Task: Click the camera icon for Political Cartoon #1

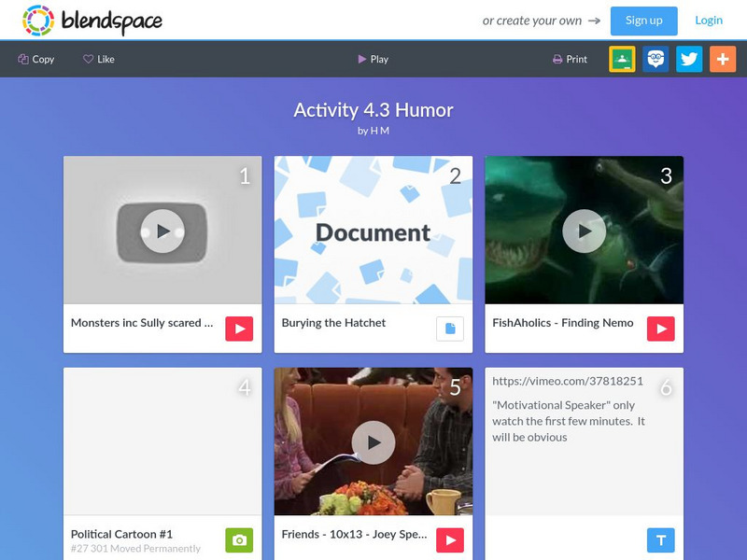Action: tap(239, 540)
